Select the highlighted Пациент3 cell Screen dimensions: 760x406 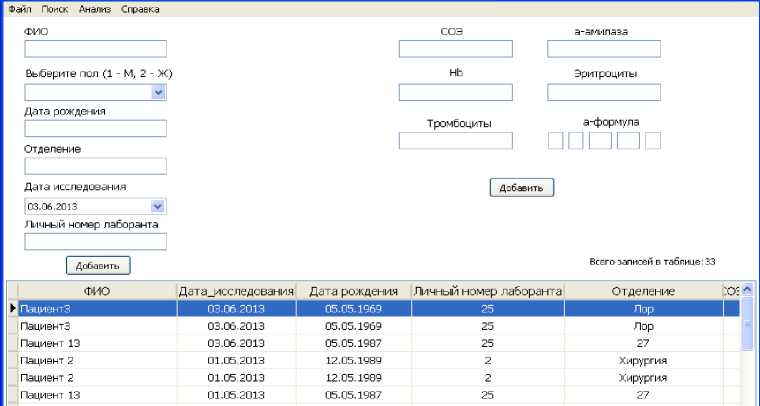coord(97,309)
